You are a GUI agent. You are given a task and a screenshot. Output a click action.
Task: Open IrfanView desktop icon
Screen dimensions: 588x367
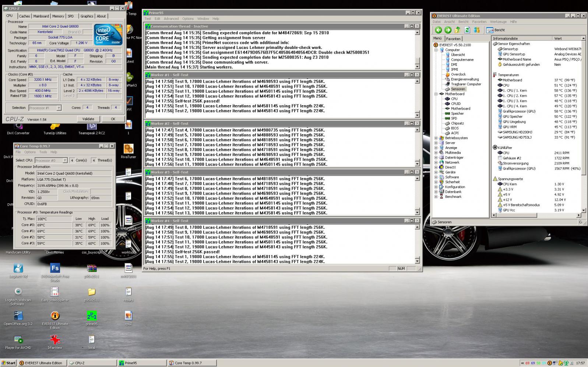click(x=55, y=342)
